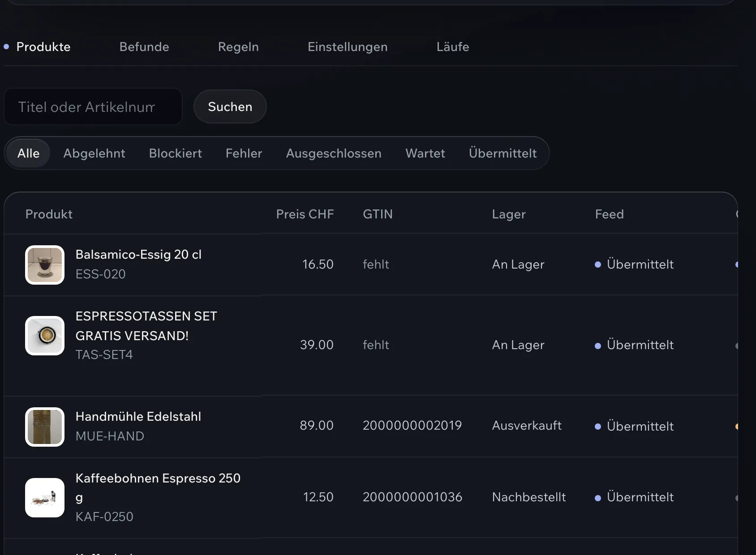The image size is (756, 555).
Task: Click the Espressotassen Set product thumbnail
Action: (45, 335)
